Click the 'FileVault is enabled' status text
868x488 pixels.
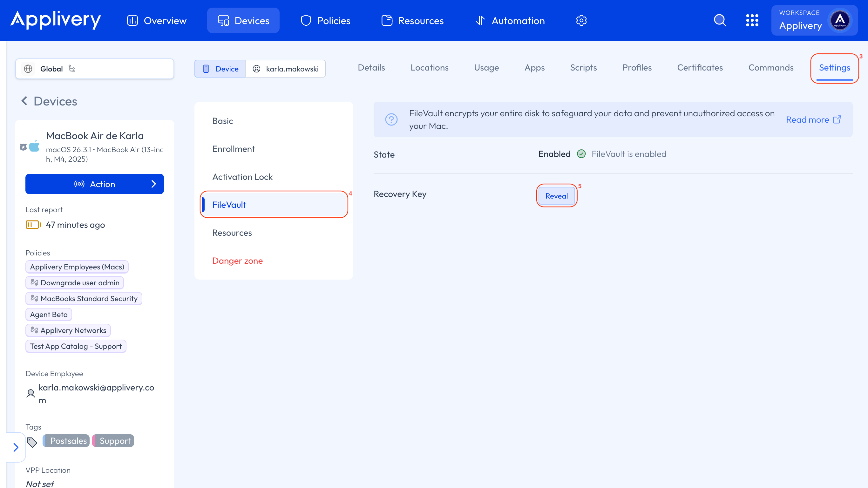click(x=629, y=154)
